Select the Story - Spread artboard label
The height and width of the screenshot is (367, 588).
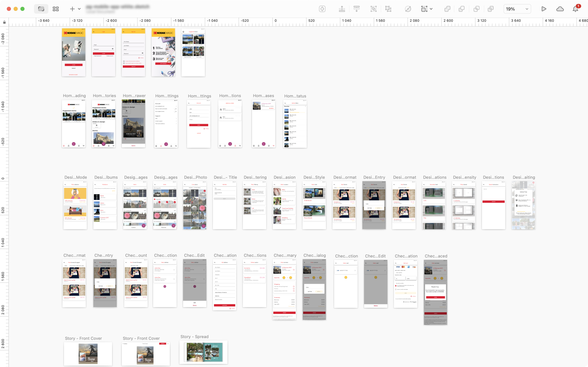[194, 337]
